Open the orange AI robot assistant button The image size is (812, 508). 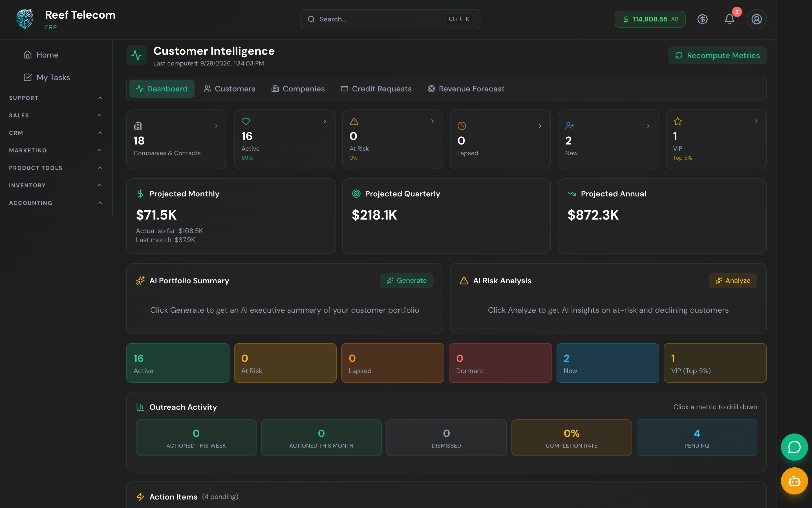coord(794,481)
